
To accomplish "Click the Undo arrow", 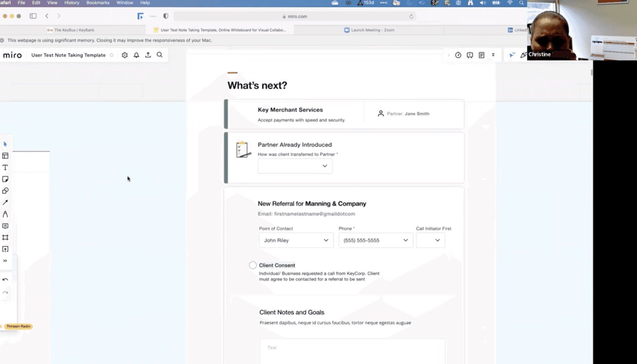I will coord(5,280).
